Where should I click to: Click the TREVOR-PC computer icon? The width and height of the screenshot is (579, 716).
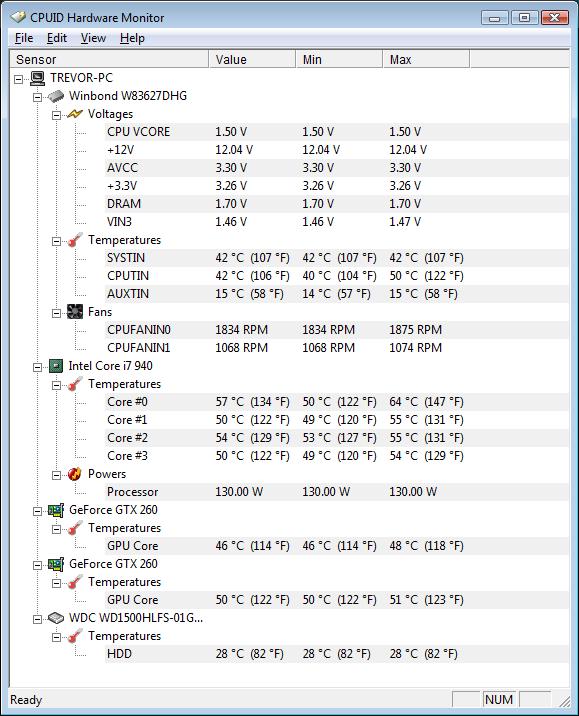point(37,78)
